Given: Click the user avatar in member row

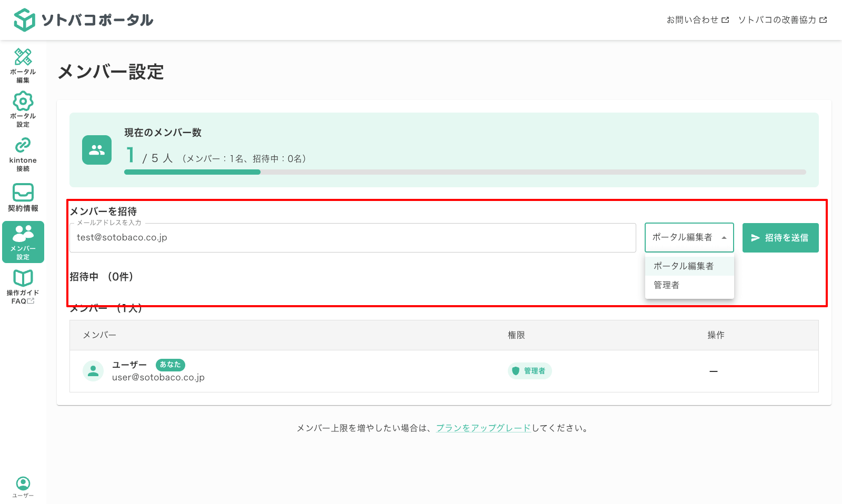Looking at the screenshot, I should pos(93,371).
